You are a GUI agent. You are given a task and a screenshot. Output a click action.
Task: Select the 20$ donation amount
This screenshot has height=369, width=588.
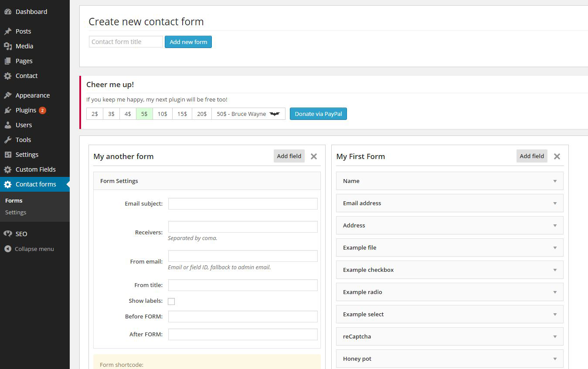click(x=202, y=114)
